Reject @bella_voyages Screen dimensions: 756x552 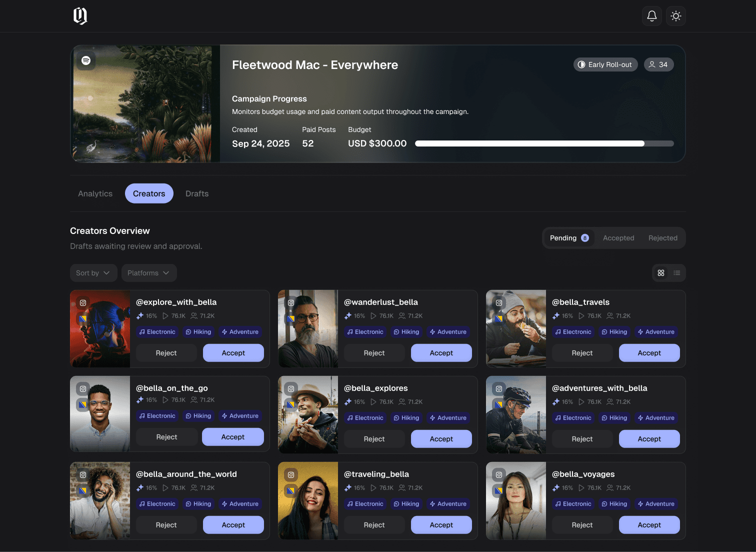click(x=582, y=525)
